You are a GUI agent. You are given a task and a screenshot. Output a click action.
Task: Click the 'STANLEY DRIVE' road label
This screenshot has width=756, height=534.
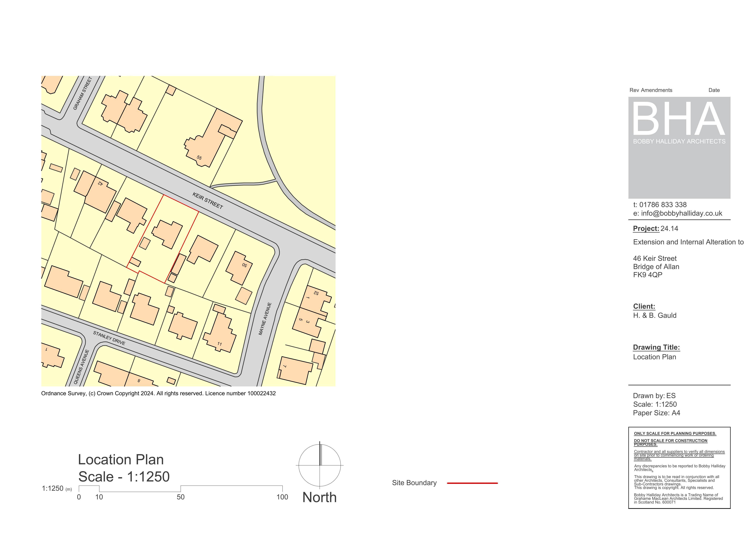[109, 338]
